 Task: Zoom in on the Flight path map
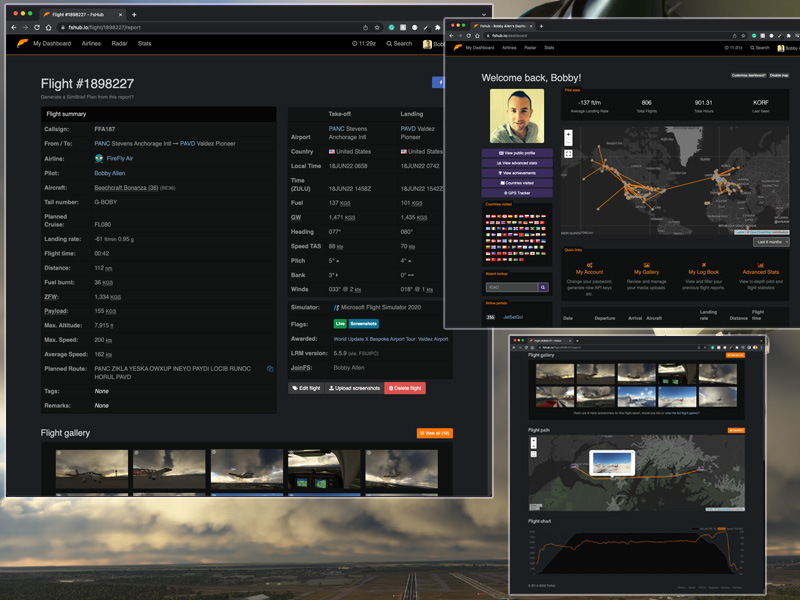point(534,440)
